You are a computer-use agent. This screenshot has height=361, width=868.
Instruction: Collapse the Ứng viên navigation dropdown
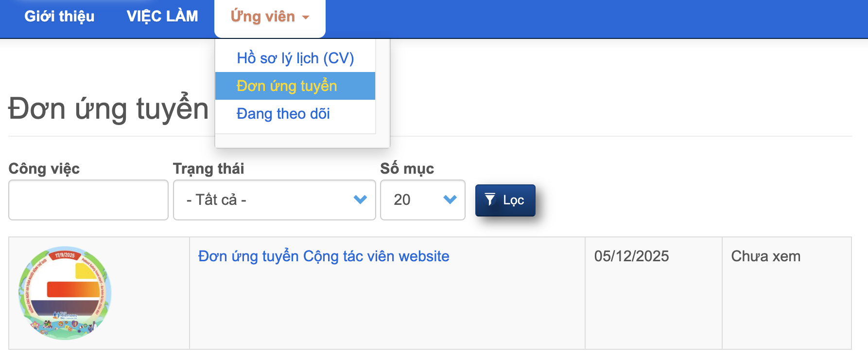click(x=263, y=17)
